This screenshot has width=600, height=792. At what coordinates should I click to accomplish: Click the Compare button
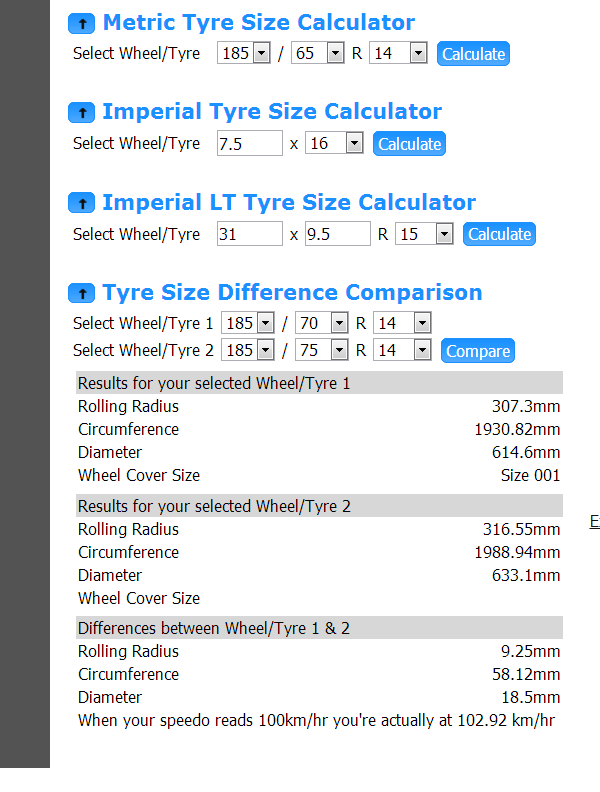coord(478,351)
